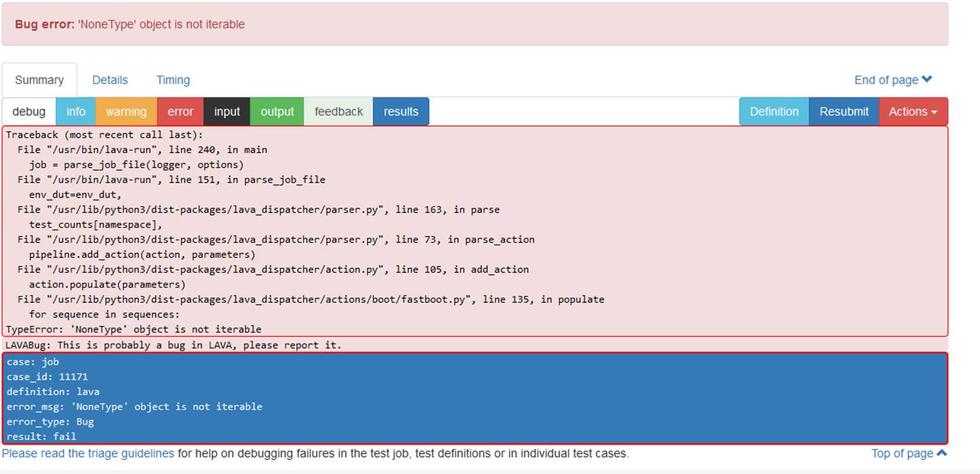This screenshot has width=980, height=474.
Task: Click the 'error_type: Bug' line
Action: click(x=50, y=422)
